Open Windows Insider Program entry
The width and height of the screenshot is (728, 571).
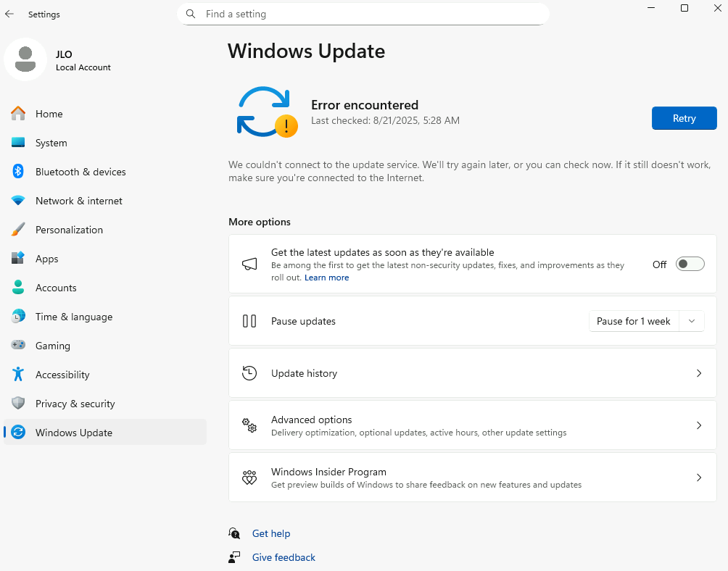(473, 478)
